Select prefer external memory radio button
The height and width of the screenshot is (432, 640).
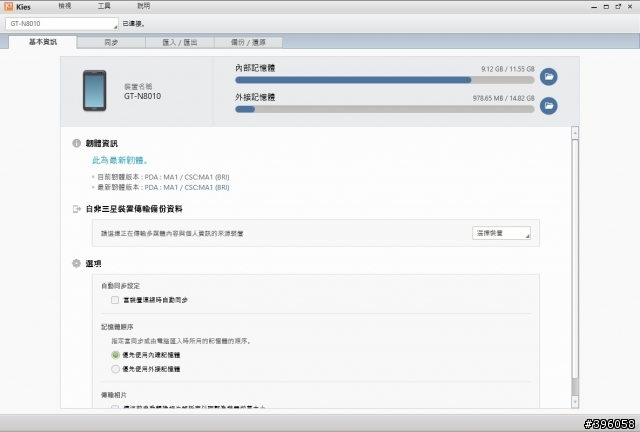point(115,369)
